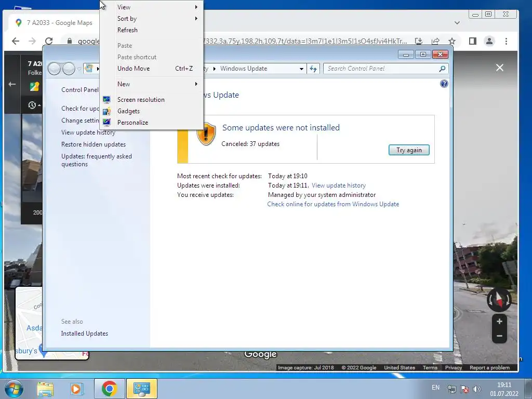Open Chrome's three-dot menu

pyautogui.click(x=506, y=41)
